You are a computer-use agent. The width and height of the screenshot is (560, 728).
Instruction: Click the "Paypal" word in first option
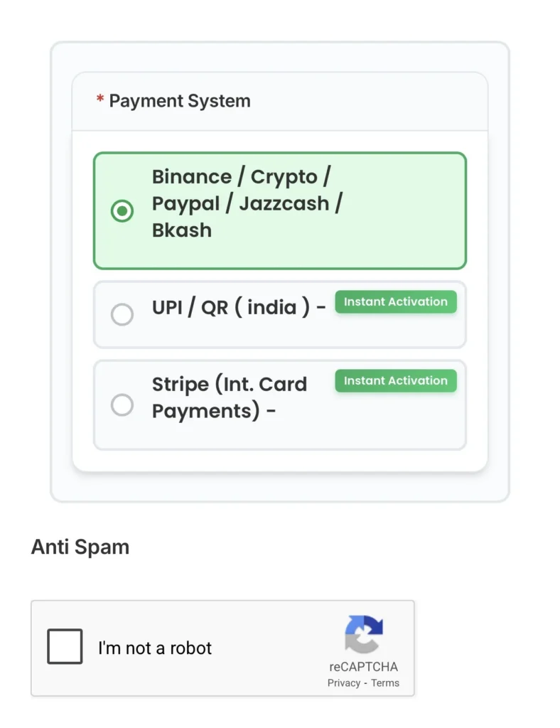tap(185, 204)
